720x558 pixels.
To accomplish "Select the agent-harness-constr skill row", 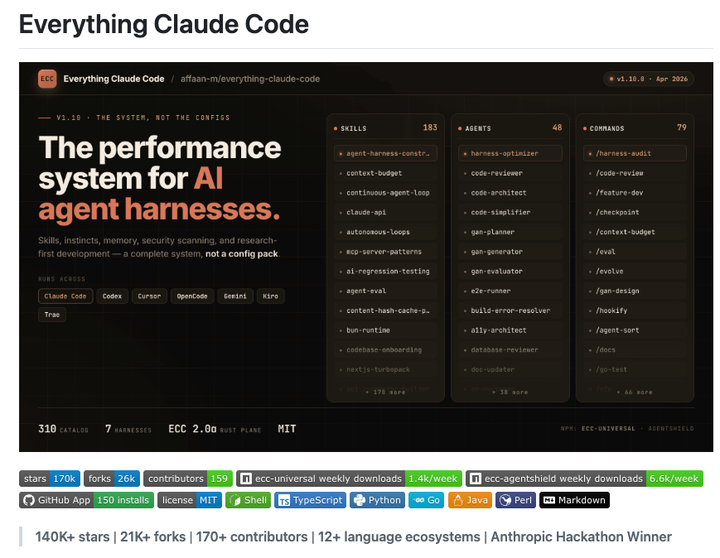I will 386,153.
